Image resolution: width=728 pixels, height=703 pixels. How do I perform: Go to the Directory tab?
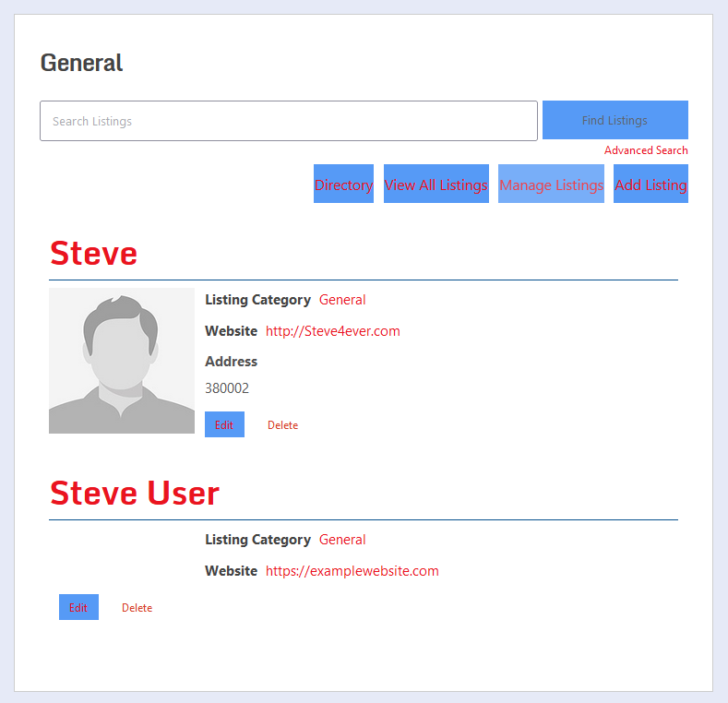tap(343, 184)
